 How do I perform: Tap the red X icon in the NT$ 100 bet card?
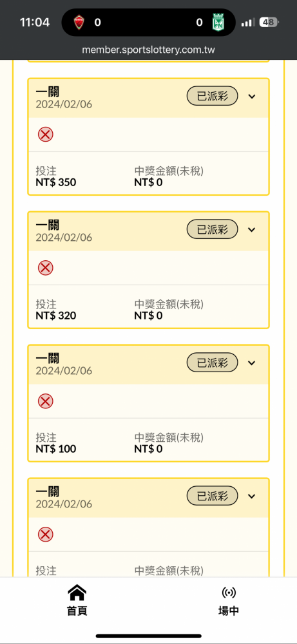pyautogui.click(x=46, y=401)
